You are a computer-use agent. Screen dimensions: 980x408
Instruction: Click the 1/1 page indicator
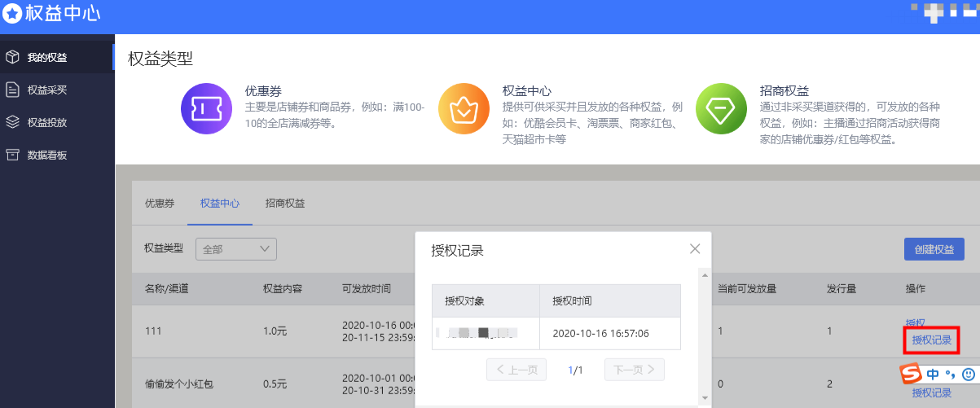click(x=576, y=370)
